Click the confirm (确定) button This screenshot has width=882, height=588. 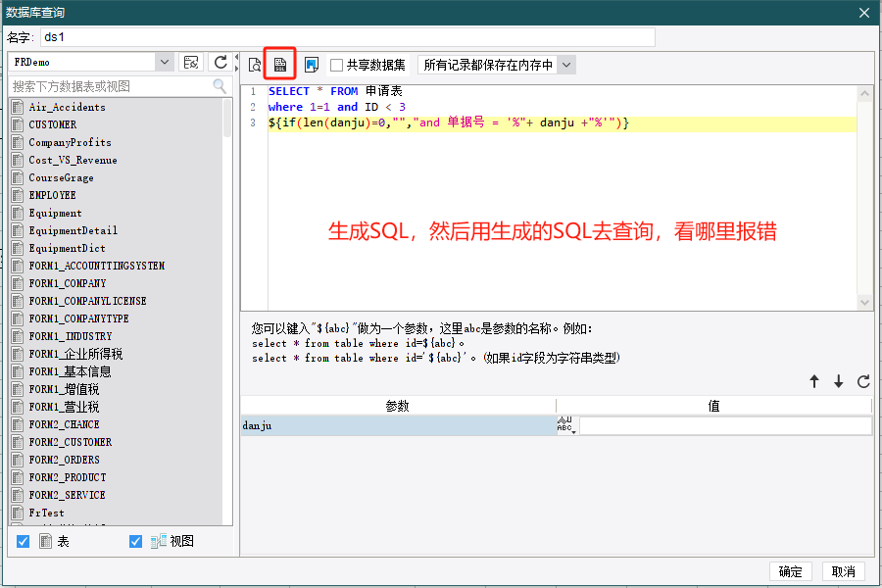click(x=790, y=571)
